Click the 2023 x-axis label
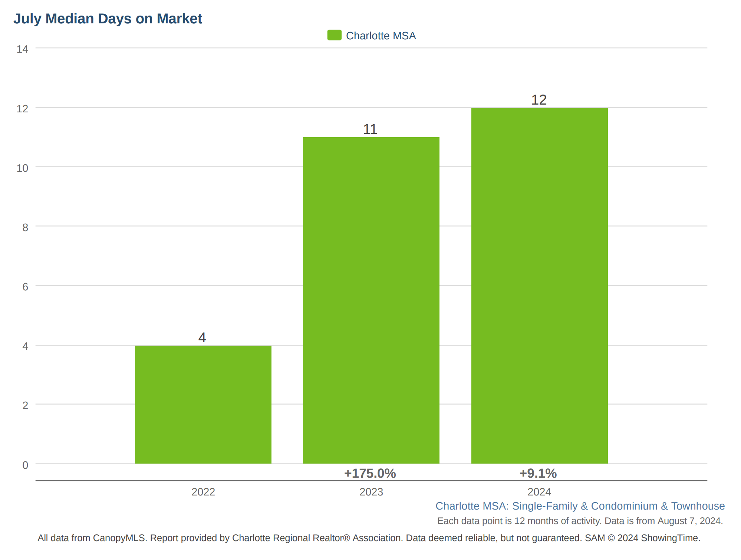Viewport: 741px width, 560px height. point(371,492)
